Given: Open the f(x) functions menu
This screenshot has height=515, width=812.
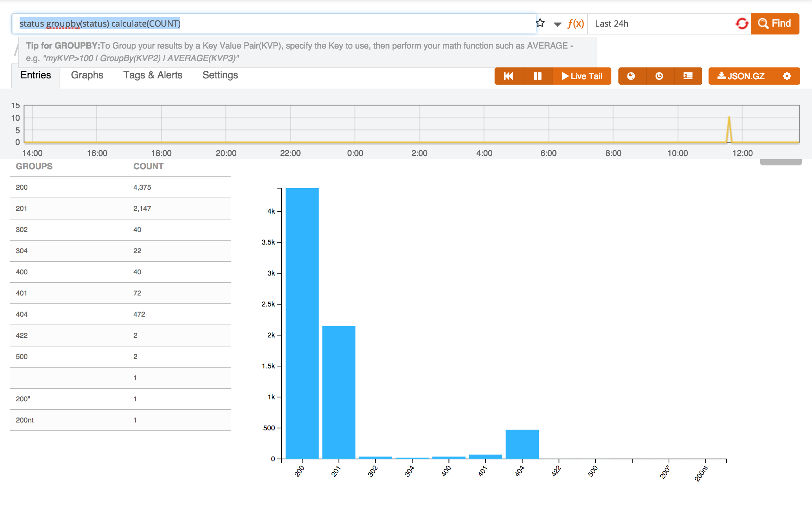Looking at the screenshot, I should (x=576, y=24).
